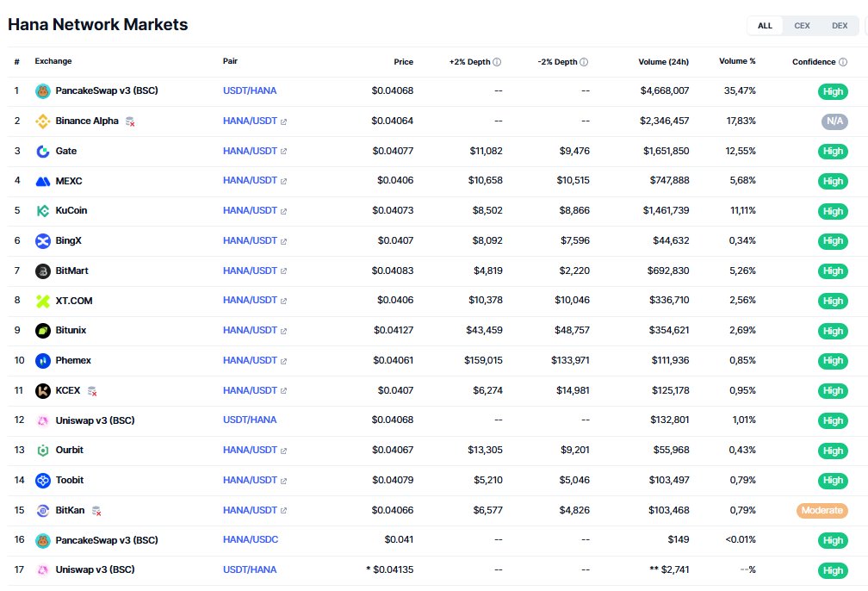Click the High confidence badge in the Phemex row
The height and width of the screenshot is (591, 868).
tap(833, 361)
